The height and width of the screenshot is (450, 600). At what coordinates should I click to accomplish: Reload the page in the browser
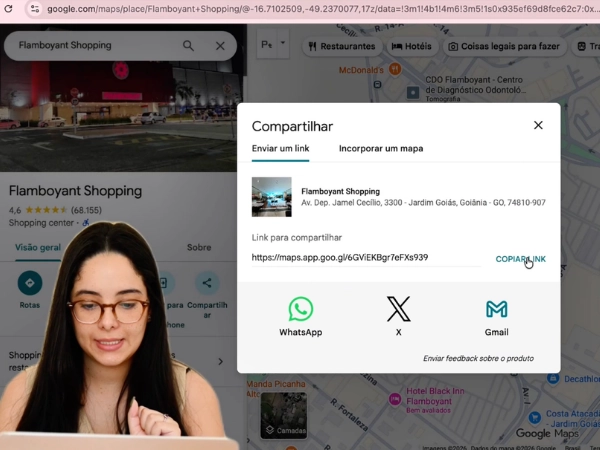tap(8, 8)
